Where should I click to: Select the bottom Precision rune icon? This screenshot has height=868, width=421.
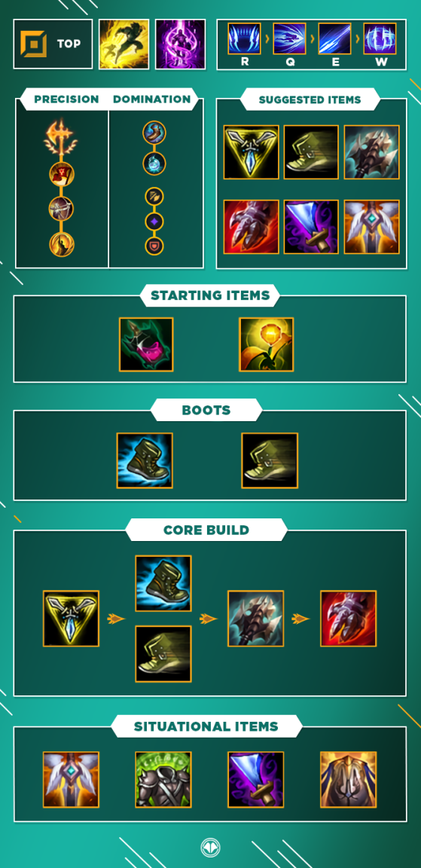click(61, 244)
